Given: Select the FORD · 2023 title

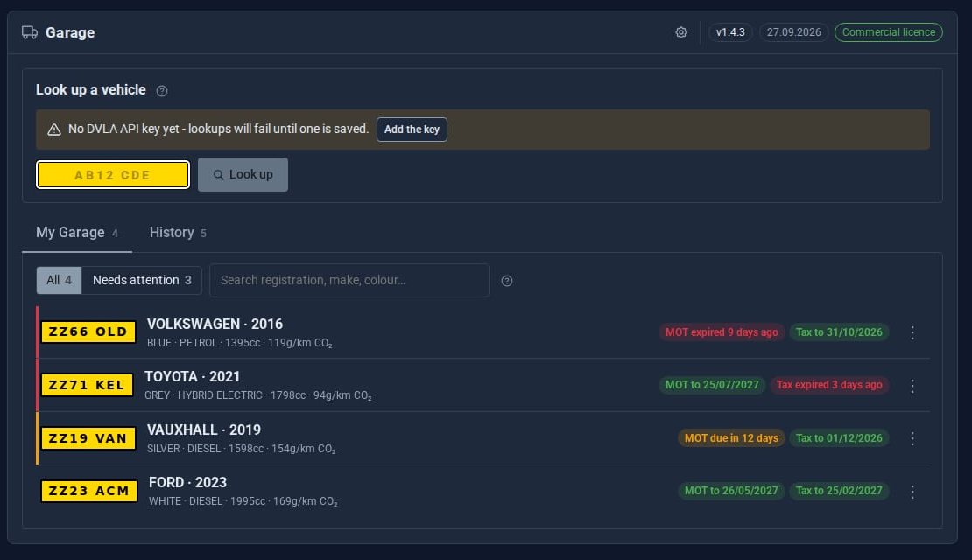Looking at the screenshot, I should (x=187, y=483).
